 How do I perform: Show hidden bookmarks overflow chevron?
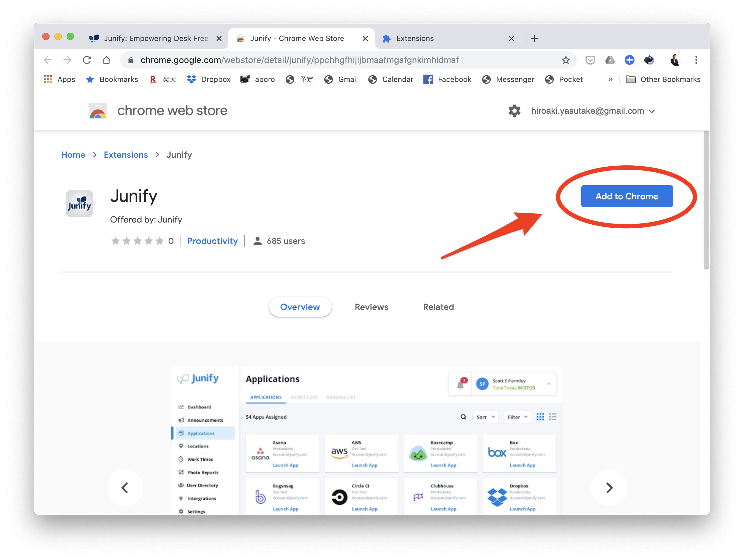611,79
